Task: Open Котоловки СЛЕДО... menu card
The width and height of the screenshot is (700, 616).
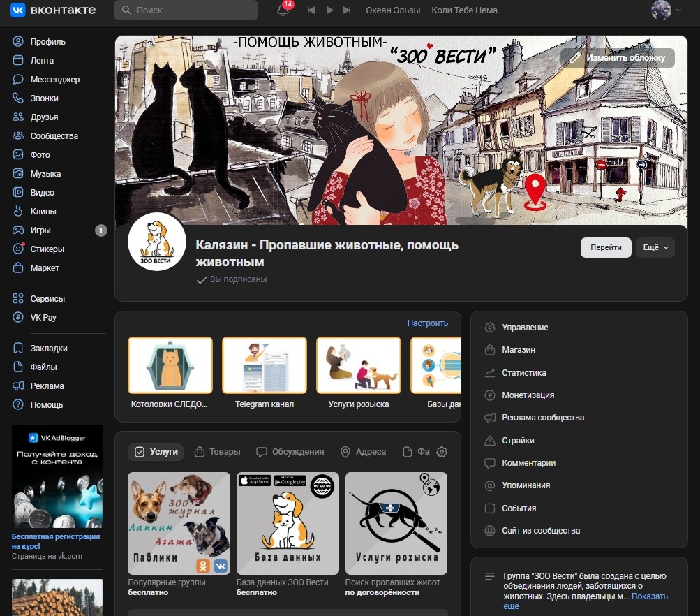Action: (x=170, y=373)
